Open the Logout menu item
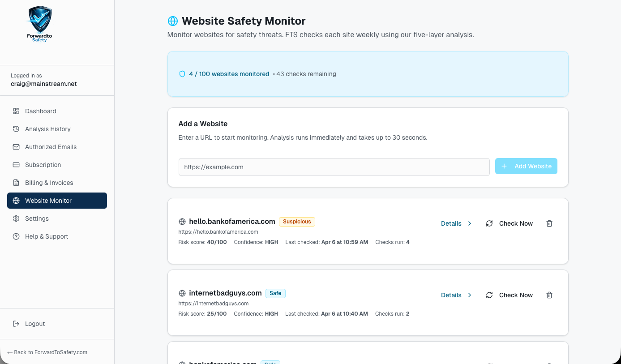Image resolution: width=621 pixels, height=364 pixels. (35, 324)
